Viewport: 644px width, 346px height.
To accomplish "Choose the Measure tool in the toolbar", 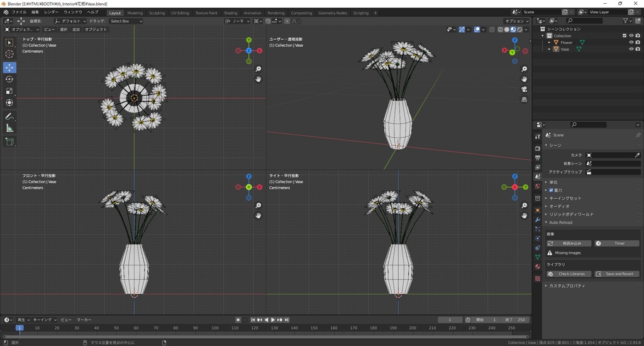I will point(9,128).
